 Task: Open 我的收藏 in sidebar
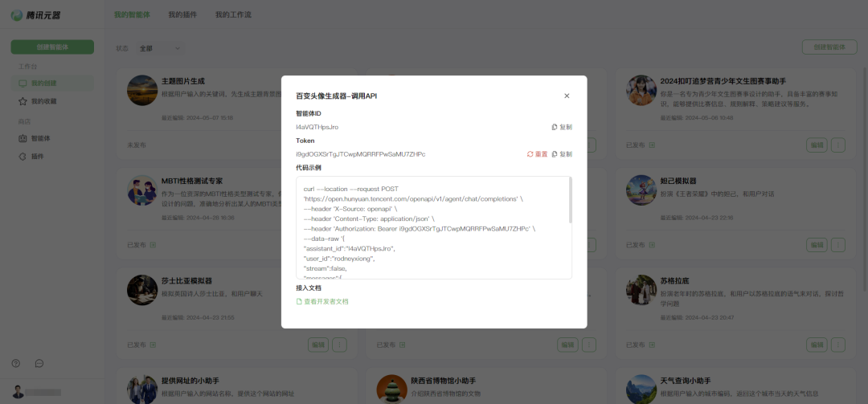point(52,101)
